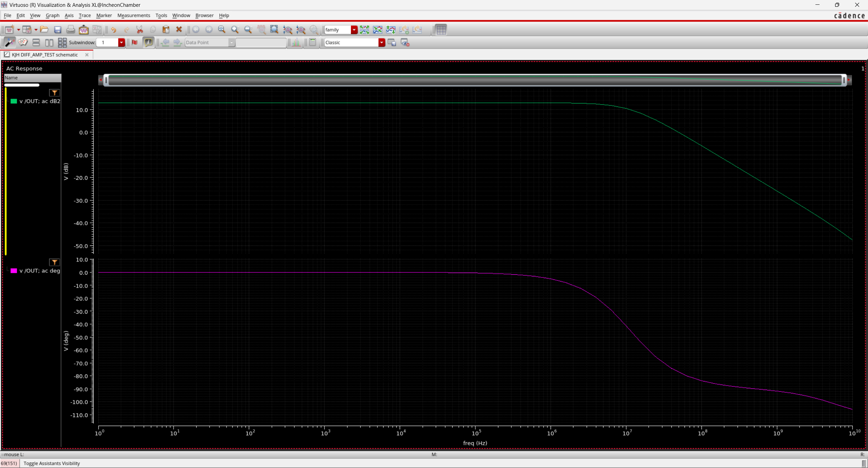Click the Save floppy disk icon
Screen dimensions: 868x468
57,30
